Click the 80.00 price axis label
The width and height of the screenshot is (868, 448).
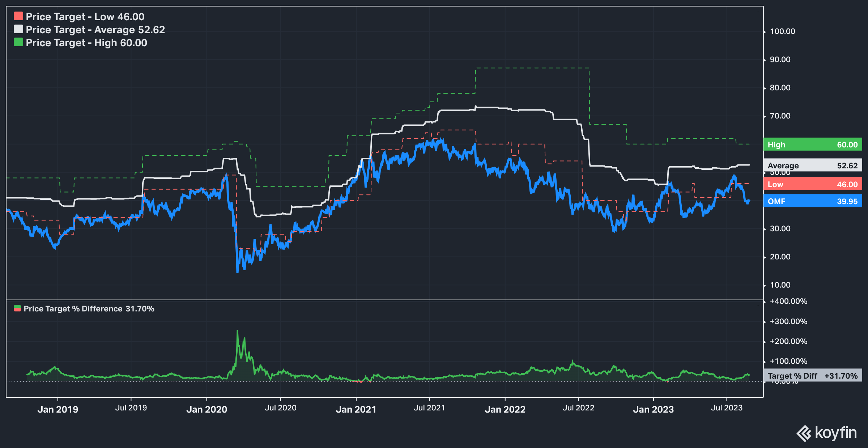(x=780, y=88)
